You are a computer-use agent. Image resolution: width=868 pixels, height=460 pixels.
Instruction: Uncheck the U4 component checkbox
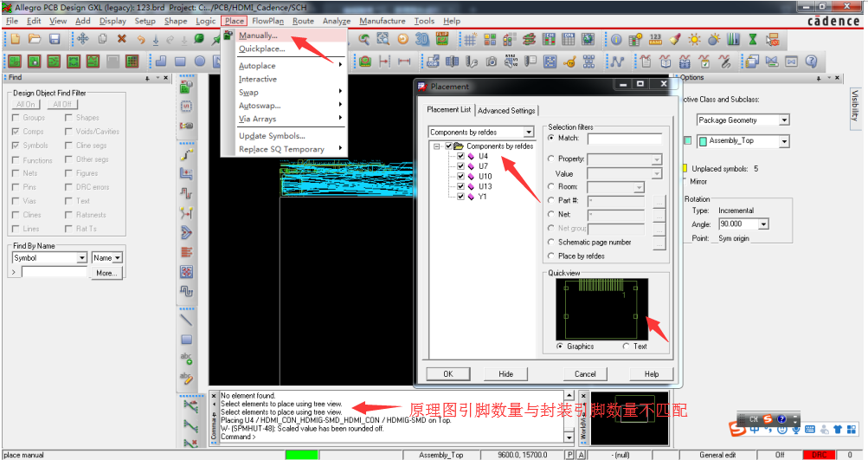[460, 156]
